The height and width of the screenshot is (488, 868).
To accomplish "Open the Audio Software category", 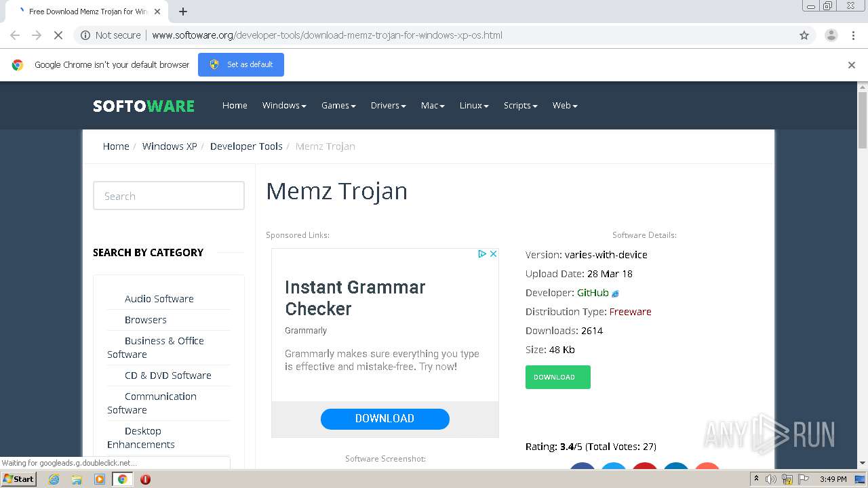I will click(159, 299).
